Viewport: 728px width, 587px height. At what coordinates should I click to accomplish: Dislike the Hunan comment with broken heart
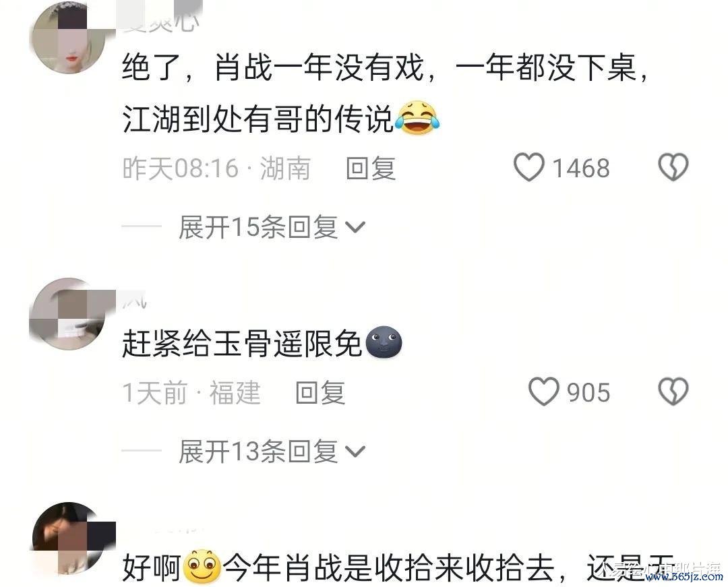pyautogui.click(x=673, y=167)
